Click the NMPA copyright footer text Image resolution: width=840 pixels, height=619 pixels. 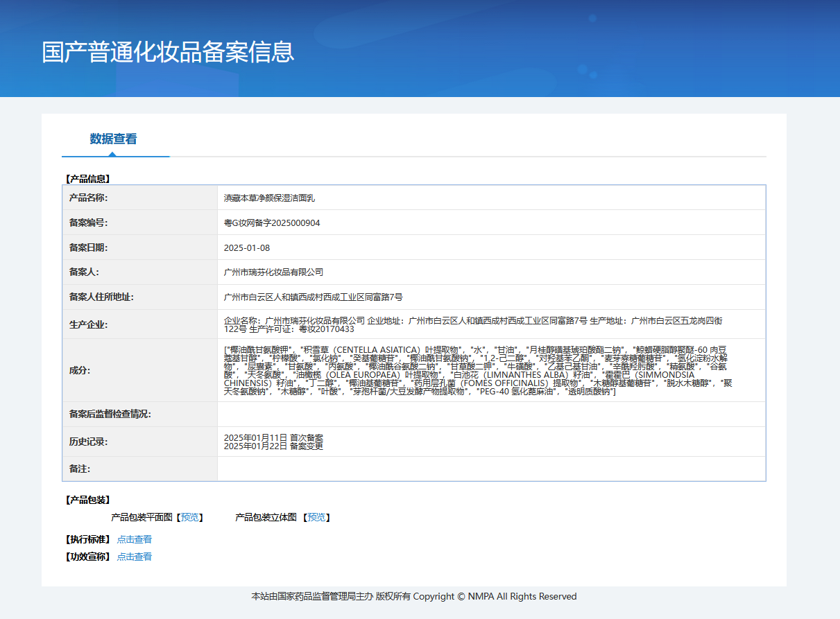tap(413, 596)
